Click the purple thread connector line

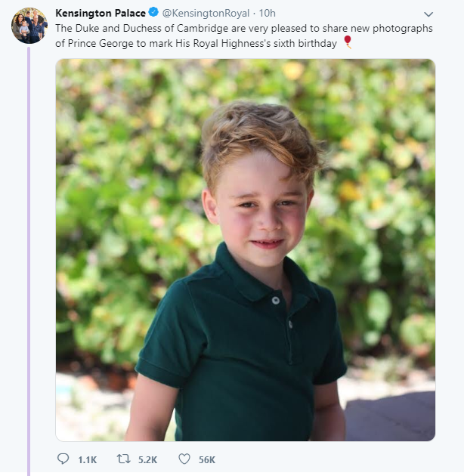(x=29, y=261)
